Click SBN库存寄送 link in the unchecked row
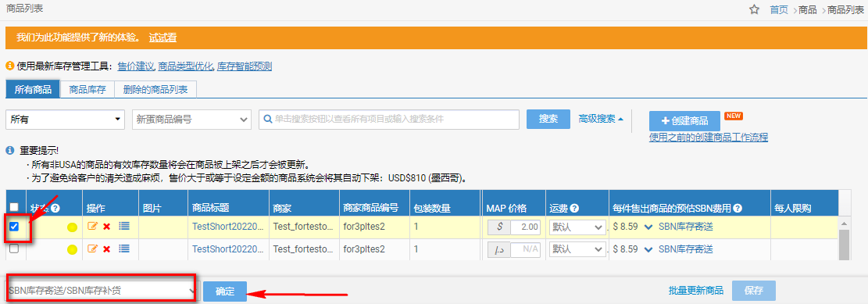 [686, 249]
